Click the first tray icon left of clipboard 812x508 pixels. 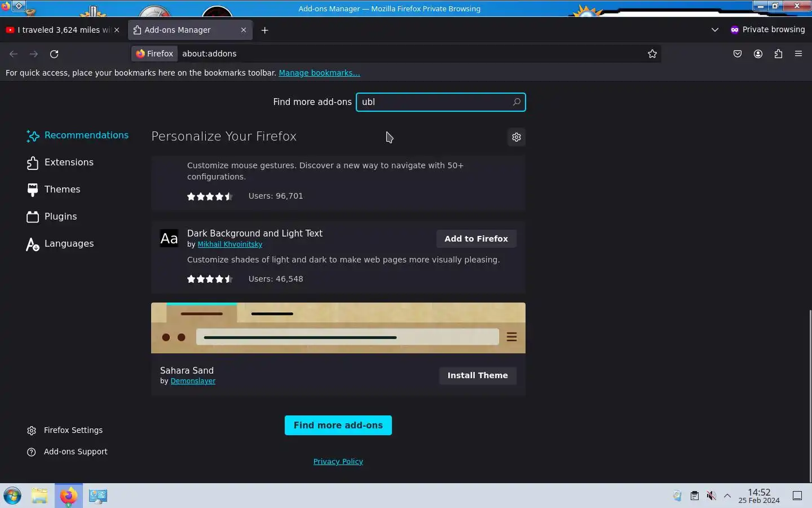tap(678, 496)
